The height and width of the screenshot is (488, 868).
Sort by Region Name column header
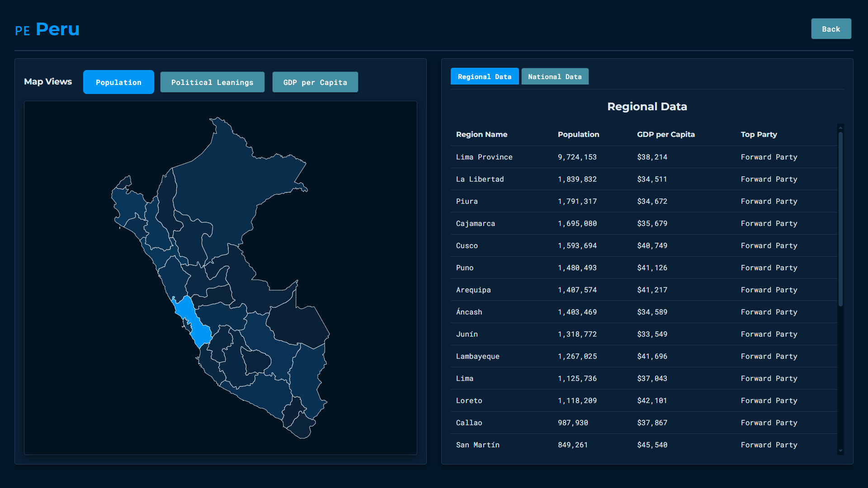481,134
